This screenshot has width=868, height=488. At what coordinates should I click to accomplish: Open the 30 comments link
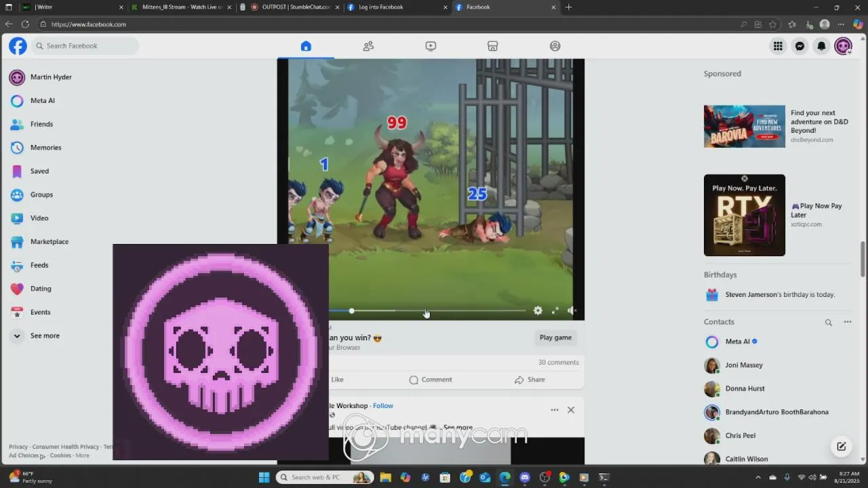tap(558, 363)
